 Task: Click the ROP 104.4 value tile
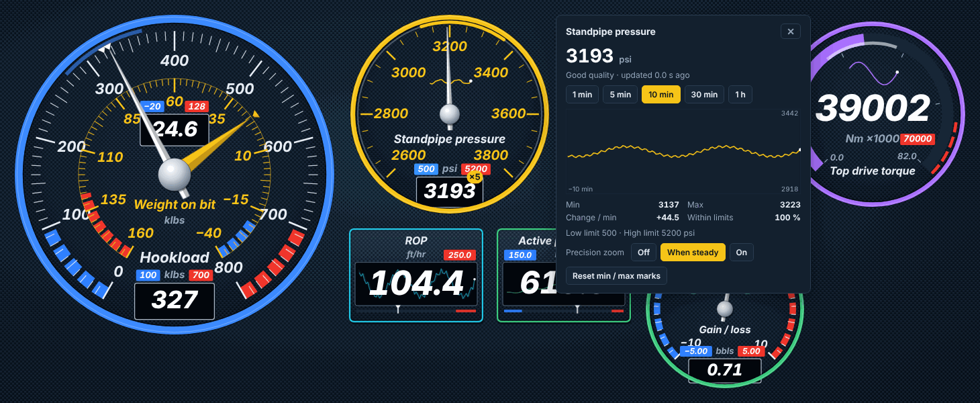pos(416,283)
